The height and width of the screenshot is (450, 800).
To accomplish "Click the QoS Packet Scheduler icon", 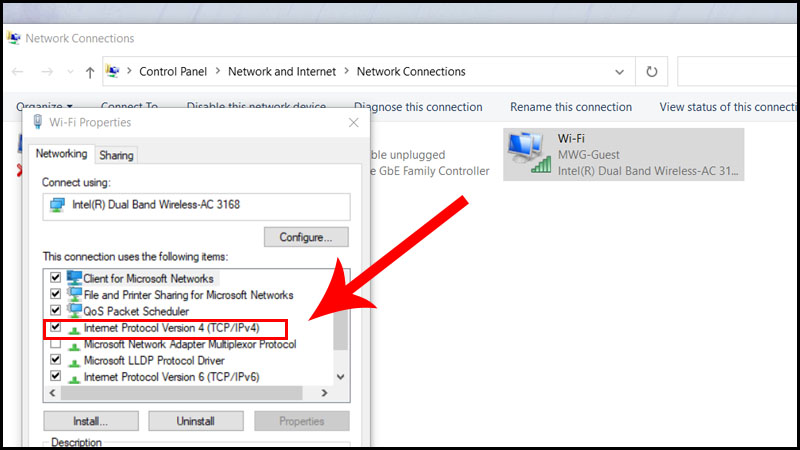I will (74, 311).
